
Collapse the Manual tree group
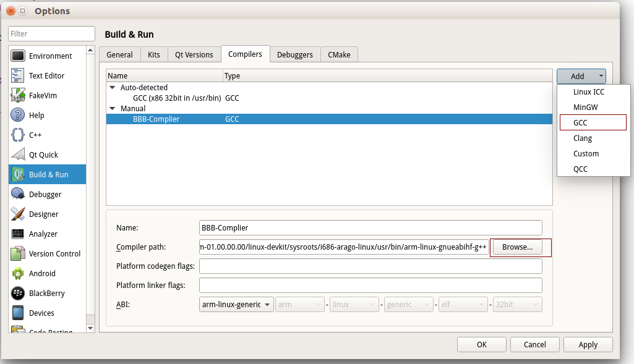[113, 108]
